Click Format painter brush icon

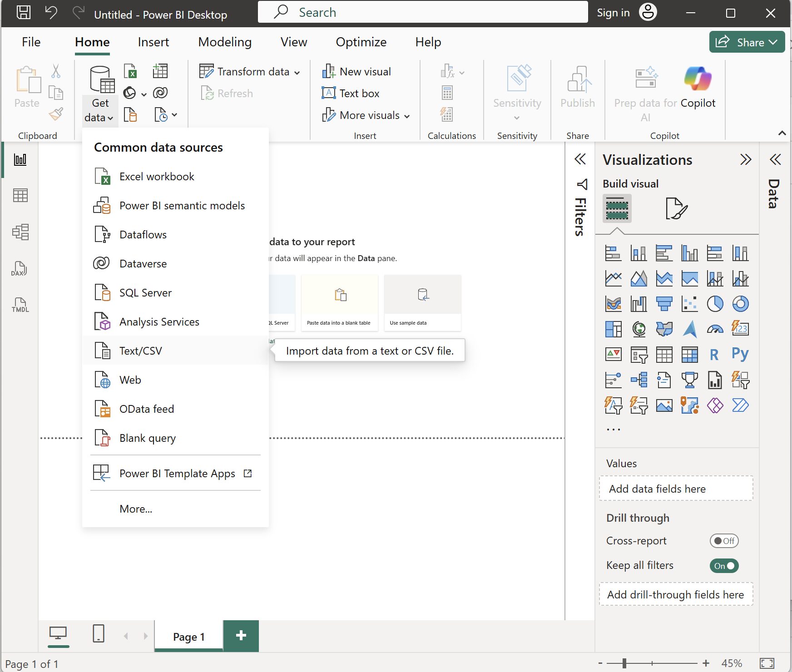(56, 114)
